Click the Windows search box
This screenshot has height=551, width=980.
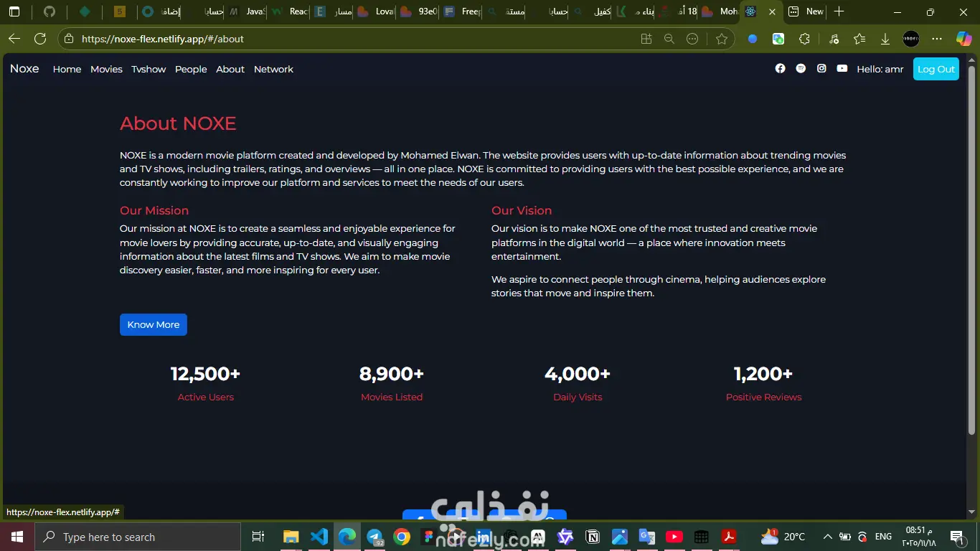[x=137, y=537]
